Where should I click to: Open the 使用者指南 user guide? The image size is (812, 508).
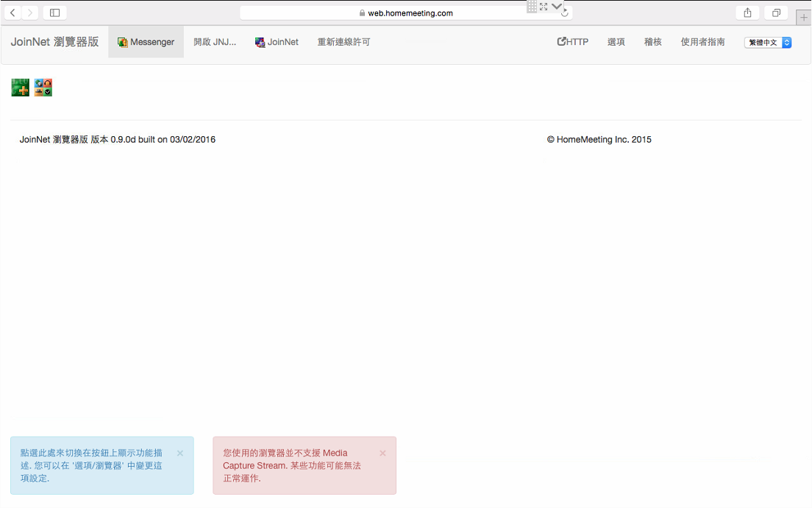[x=702, y=42]
